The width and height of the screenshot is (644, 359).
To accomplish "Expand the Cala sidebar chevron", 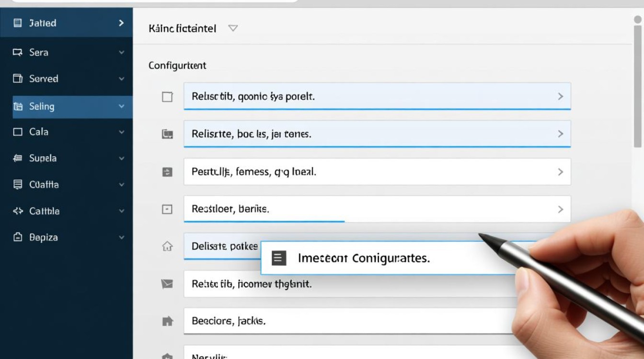I will (x=122, y=132).
